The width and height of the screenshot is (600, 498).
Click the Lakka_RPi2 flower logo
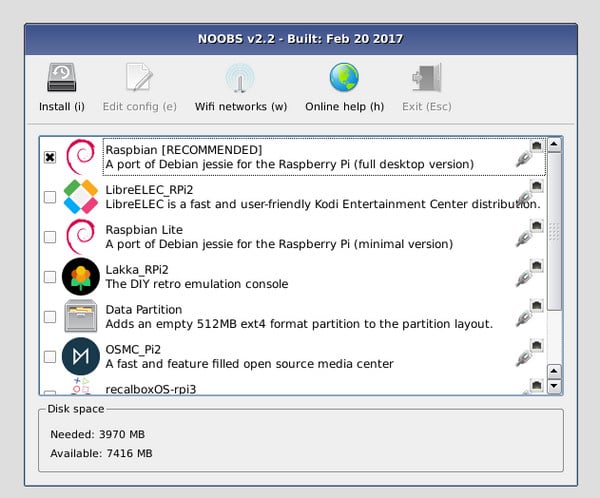tap(81, 276)
